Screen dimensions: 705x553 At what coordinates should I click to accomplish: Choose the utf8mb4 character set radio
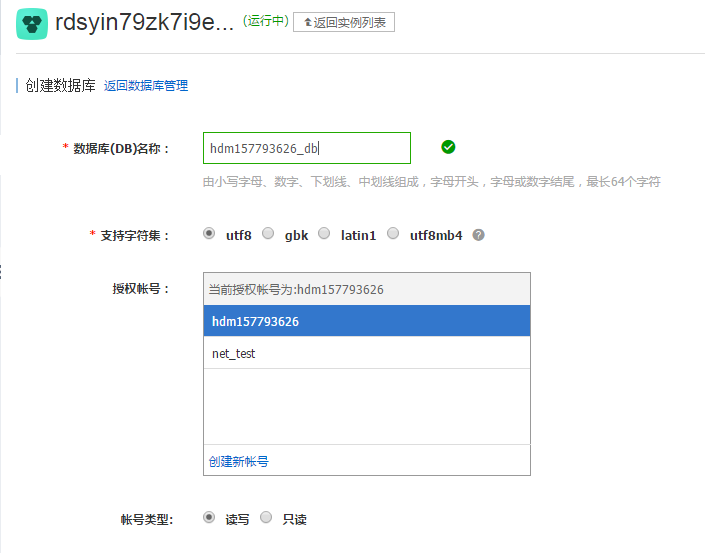tap(393, 234)
